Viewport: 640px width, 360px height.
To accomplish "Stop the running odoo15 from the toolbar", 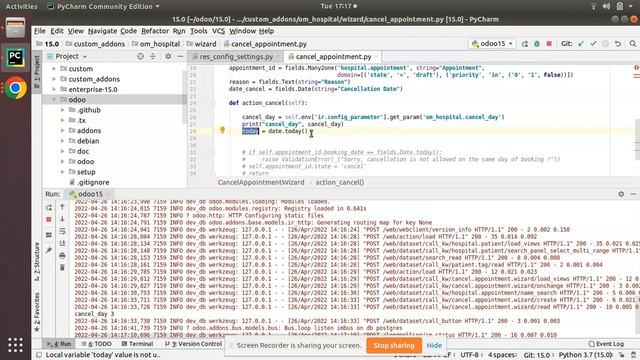I will [549, 44].
